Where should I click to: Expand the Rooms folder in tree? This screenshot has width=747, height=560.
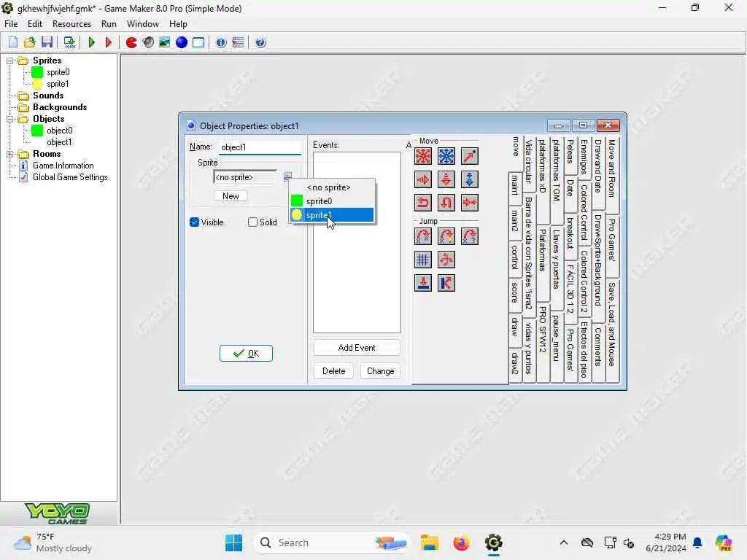point(9,154)
